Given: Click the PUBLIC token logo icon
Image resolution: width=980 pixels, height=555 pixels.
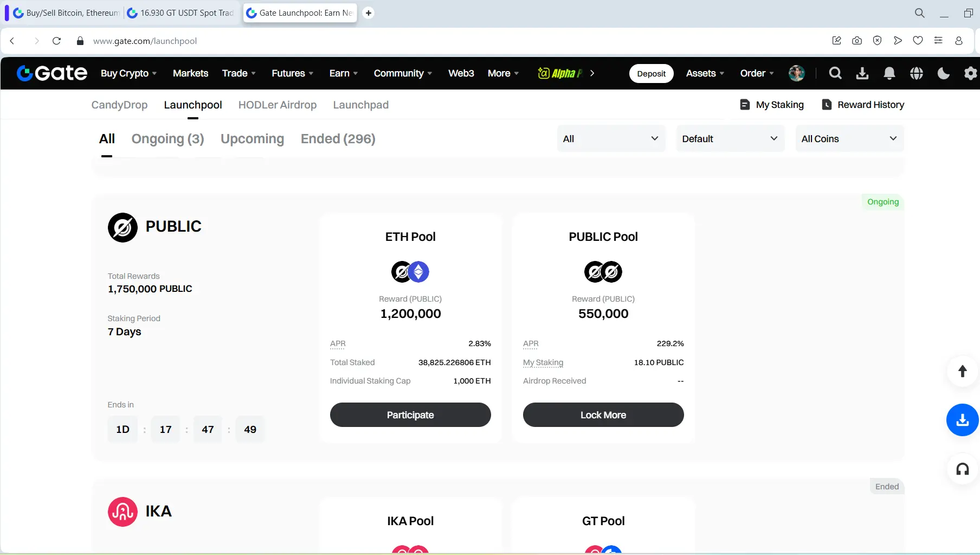Looking at the screenshot, I should 122,227.
